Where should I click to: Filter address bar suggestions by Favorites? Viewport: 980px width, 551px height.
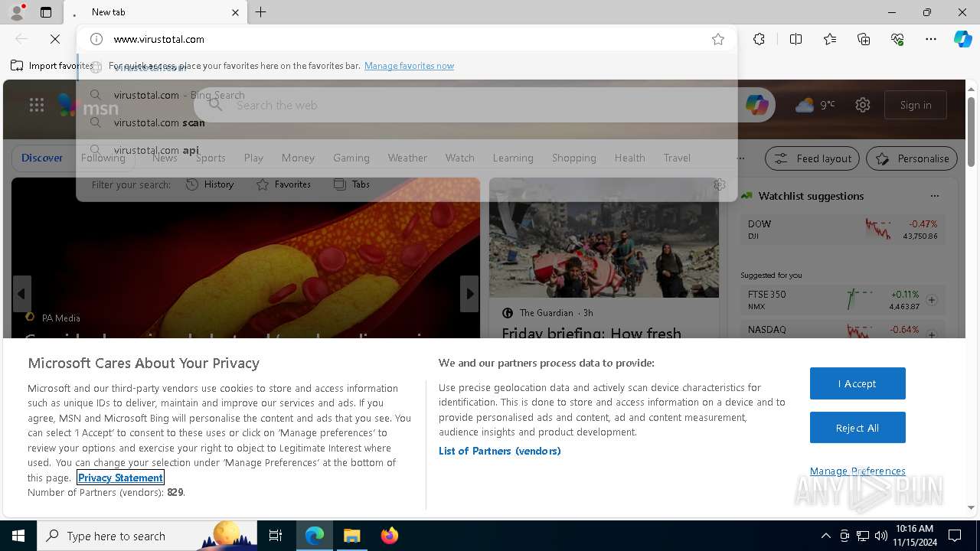283,184
